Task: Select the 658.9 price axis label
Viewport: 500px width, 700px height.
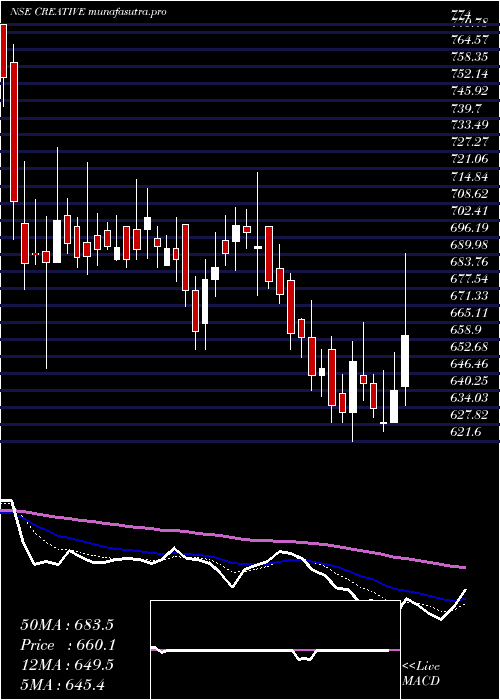Action: click(467, 330)
